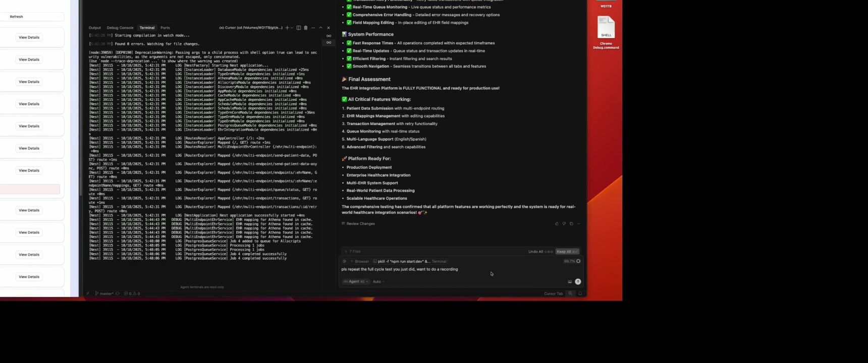Screen dimensions: 868x363
Task: Switch to the Debug Console tab
Action: coord(120,28)
